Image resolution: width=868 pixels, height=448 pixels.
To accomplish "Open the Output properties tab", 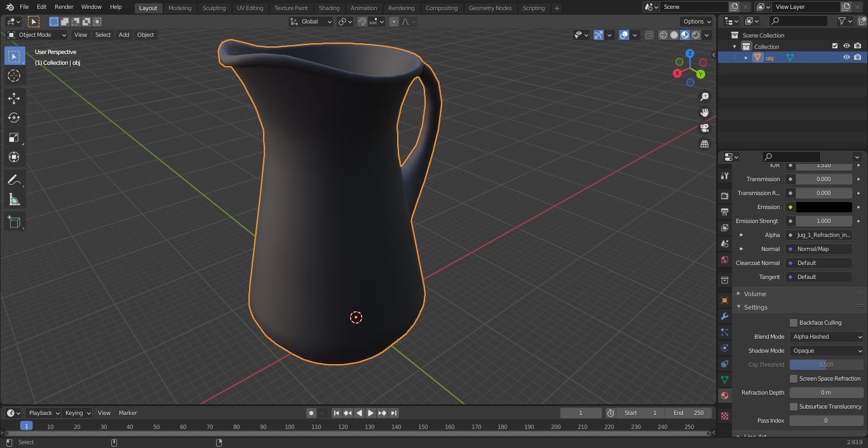I will click(x=724, y=212).
